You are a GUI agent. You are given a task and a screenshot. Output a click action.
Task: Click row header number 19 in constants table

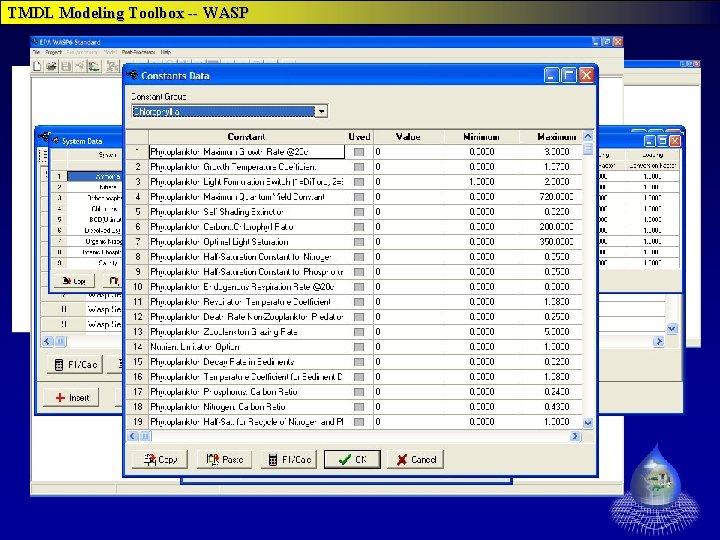point(137,422)
